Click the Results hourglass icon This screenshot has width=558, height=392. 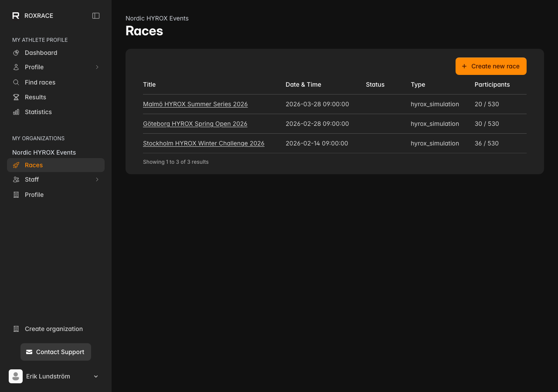pos(16,97)
